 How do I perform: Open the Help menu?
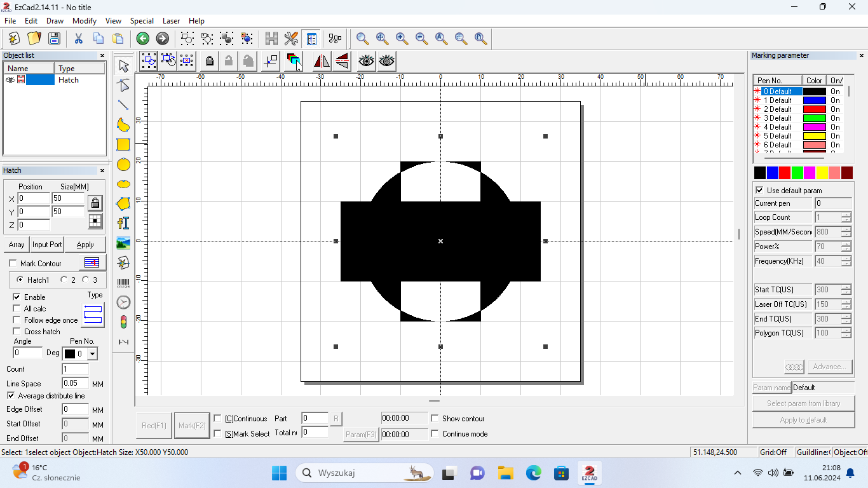click(196, 21)
